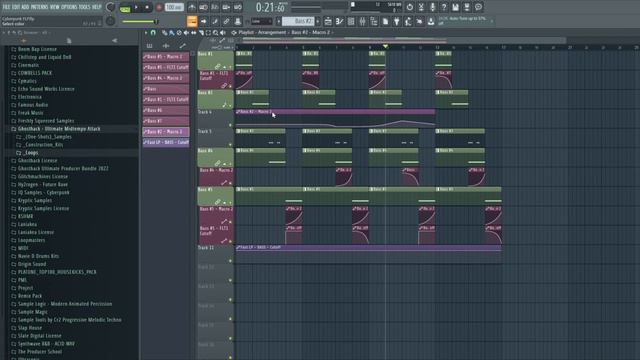Image resolution: width=640 pixels, height=360 pixels.
Task: Open the pattern selector showing Bass #2
Action: click(x=298, y=21)
